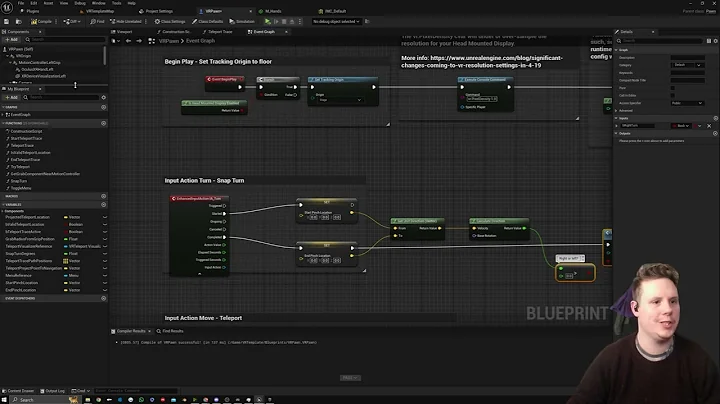The image size is (720, 404).
Task: Toggle visibility for ProjectedTeleportLocation variable
Action: tap(105, 217)
